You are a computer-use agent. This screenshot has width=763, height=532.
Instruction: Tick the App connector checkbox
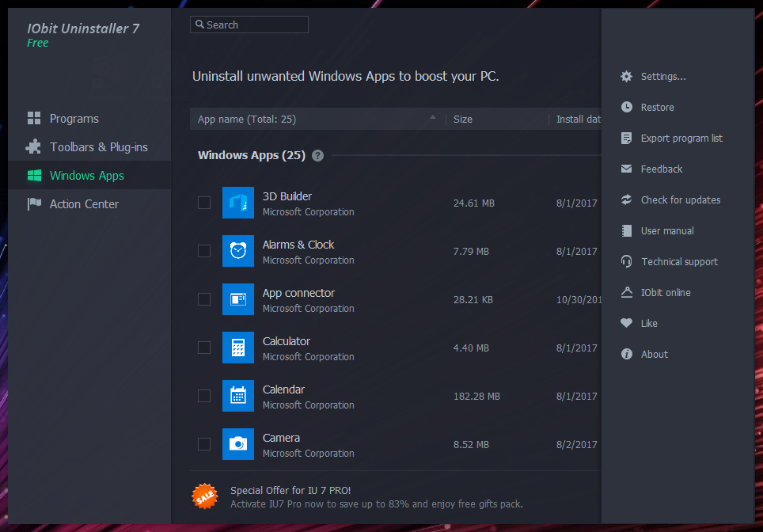[204, 299]
